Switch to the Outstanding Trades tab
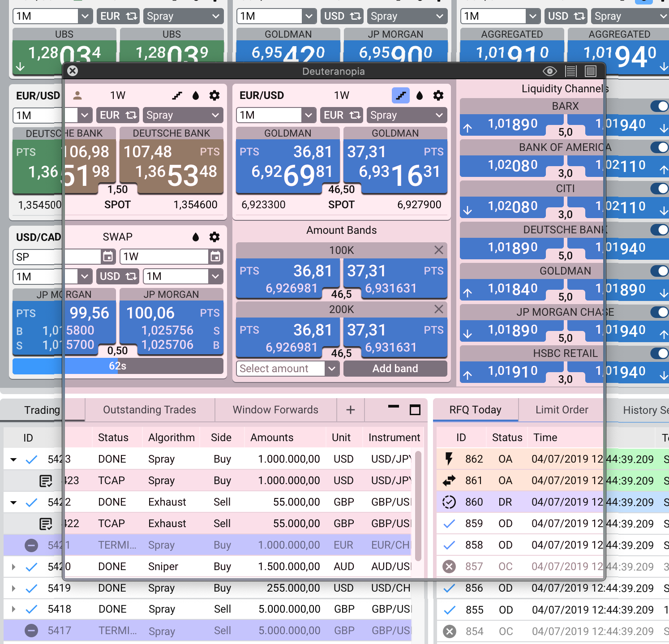The image size is (669, 644). coord(150,410)
